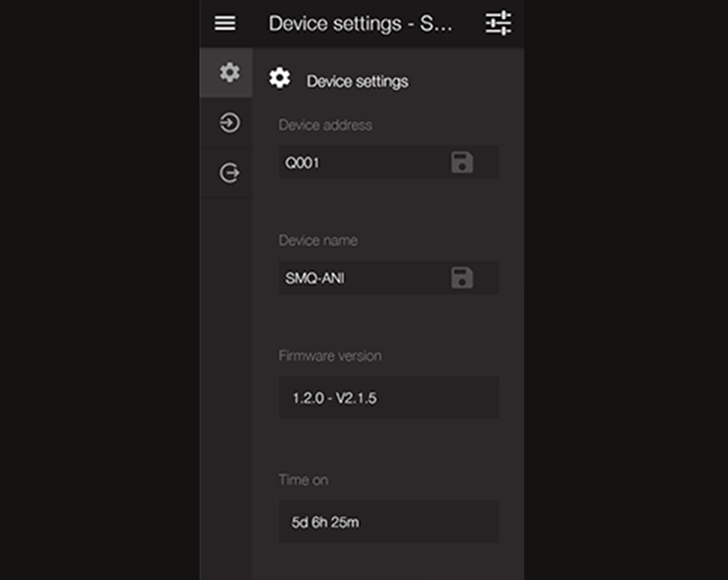The height and width of the screenshot is (580, 728).
Task: Click the Device address label
Action: pyautogui.click(x=326, y=125)
